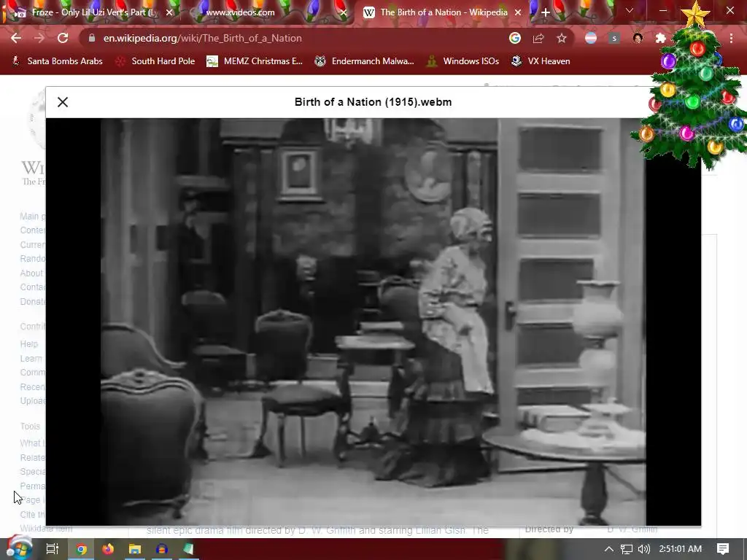Launch Firefox from taskbar
The height and width of the screenshot is (560, 747).
pos(108,549)
